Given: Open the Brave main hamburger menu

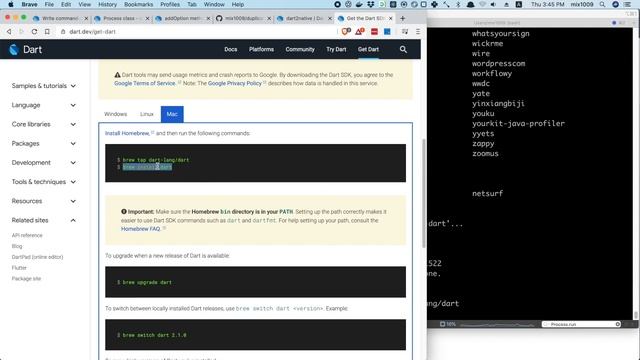Looking at the screenshot, I should (418, 31).
